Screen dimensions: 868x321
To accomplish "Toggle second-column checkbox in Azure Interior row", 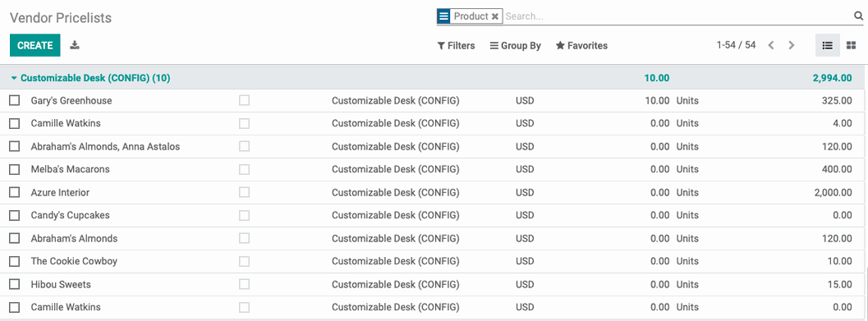I will (244, 193).
